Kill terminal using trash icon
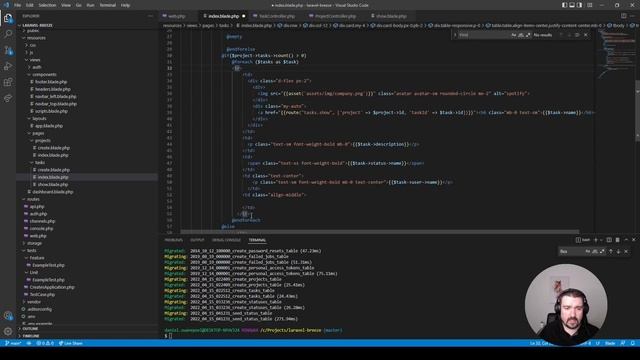 pos(618,240)
